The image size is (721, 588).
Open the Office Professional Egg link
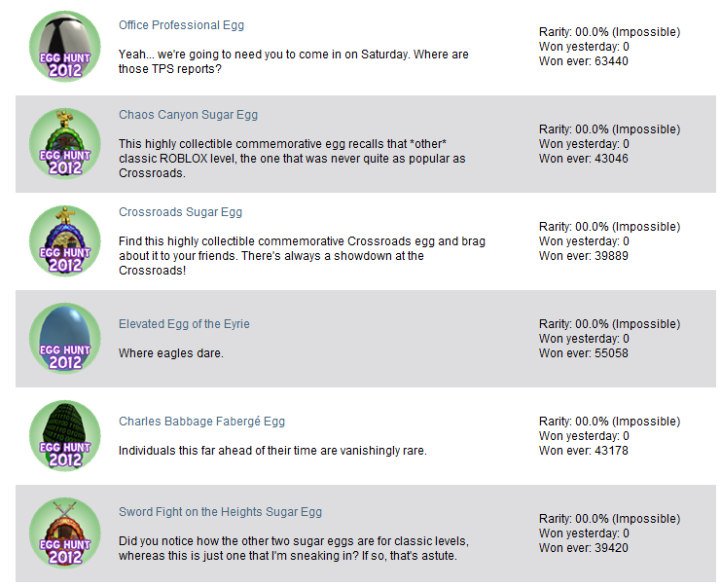(181, 25)
